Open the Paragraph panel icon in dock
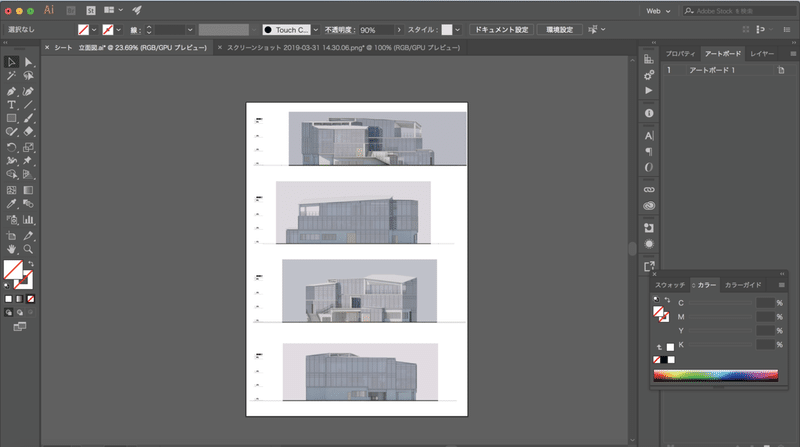 (649, 152)
